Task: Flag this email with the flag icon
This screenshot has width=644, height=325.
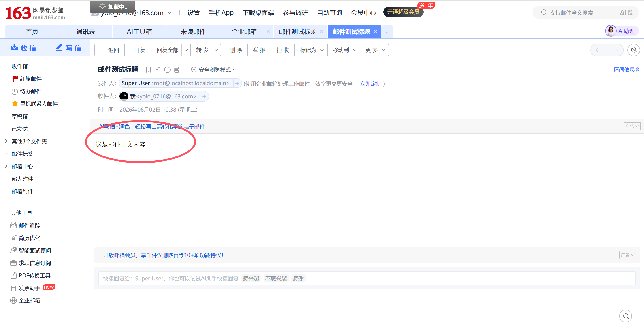Action: [x=158, y=70]
